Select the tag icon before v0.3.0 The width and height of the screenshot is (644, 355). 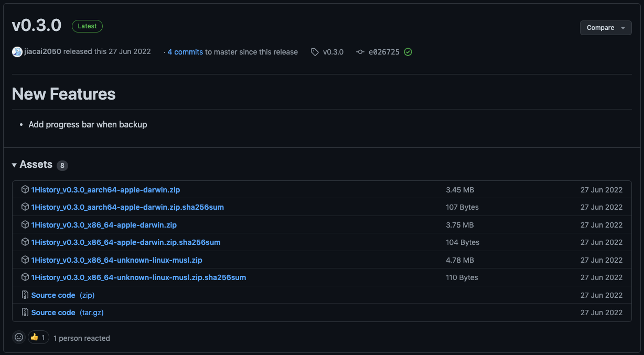[314, 52]
